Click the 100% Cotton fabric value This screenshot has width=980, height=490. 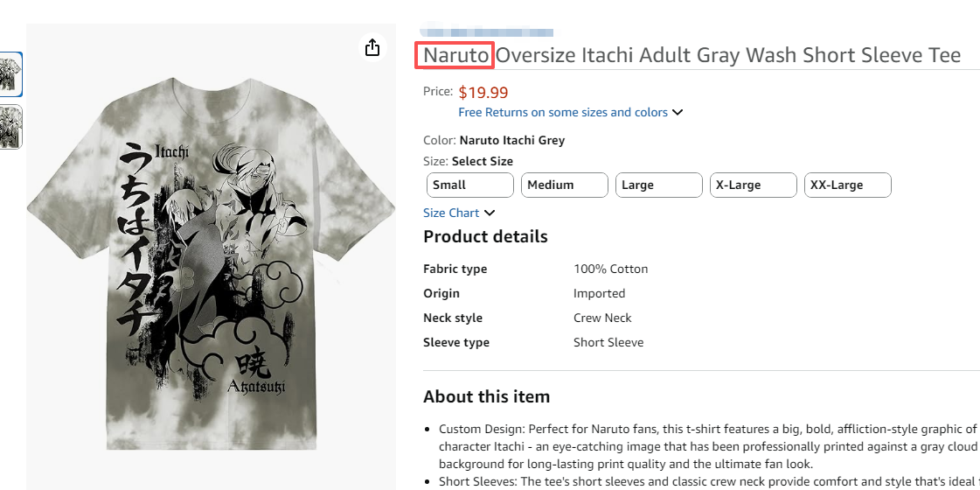point(610,269)
